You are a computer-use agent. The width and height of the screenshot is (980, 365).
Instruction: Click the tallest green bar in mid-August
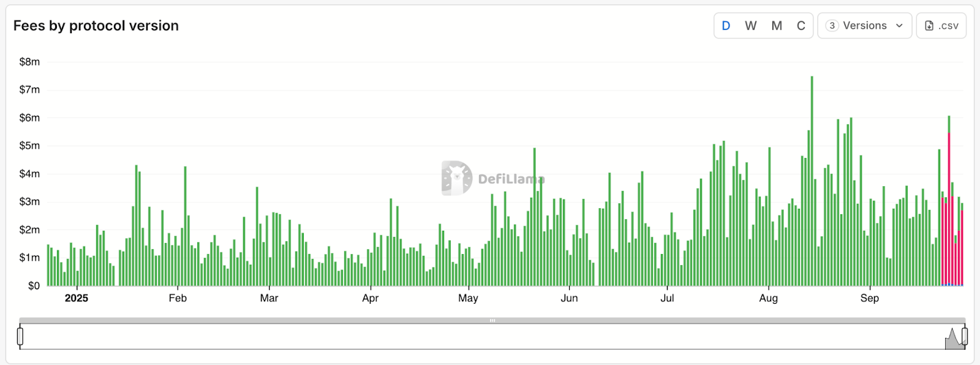[x=812, y=184]
